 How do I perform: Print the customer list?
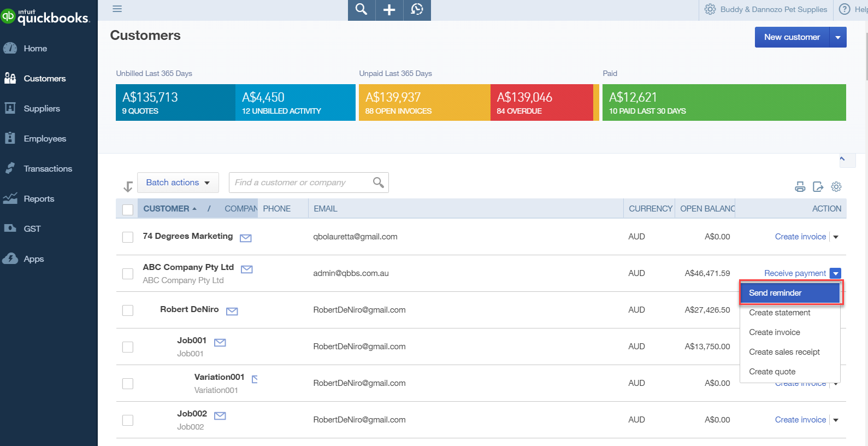tap(800, 187)
